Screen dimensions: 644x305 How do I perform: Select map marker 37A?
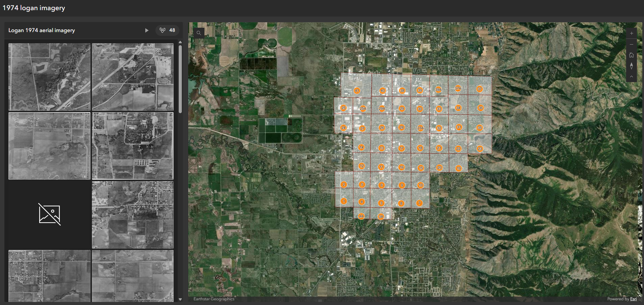click(458, 88)
